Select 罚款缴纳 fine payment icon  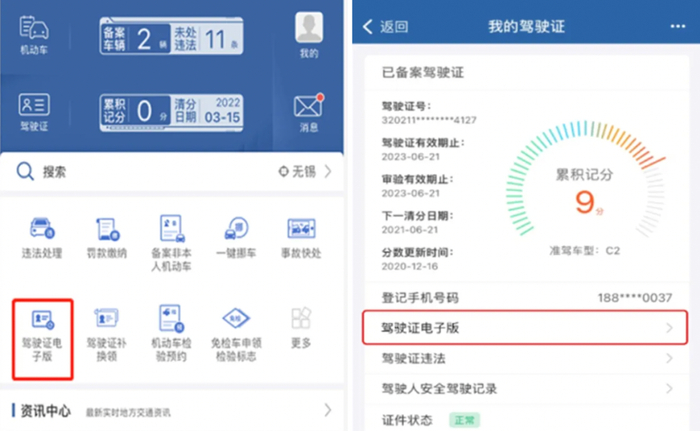tap(107, 238)
